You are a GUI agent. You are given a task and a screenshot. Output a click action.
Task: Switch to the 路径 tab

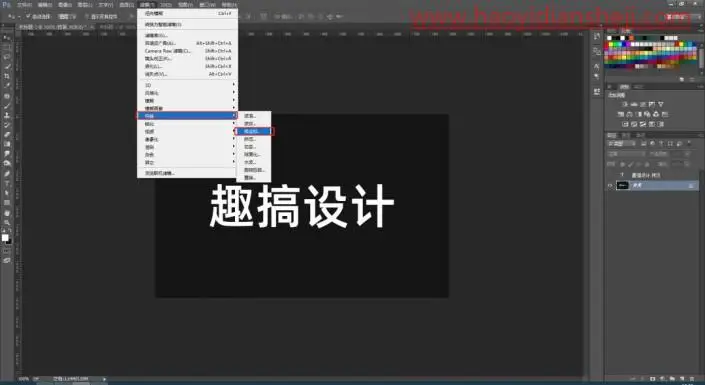tap(641, 135)
